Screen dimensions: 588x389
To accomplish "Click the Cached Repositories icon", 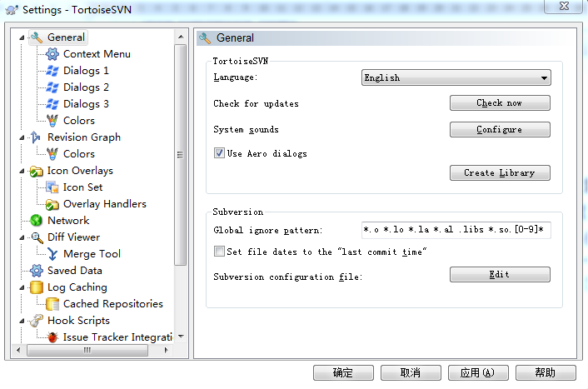I will coord(52,304).
